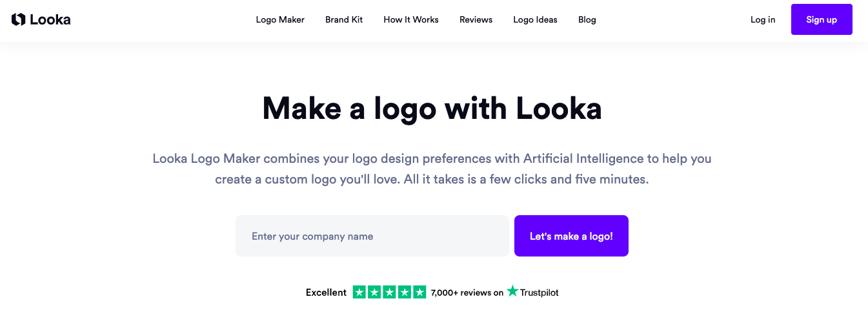The width and height of the screenshot is (868, 325).
Task: Visit the Blog from the navigation
Action: [587, 19]
